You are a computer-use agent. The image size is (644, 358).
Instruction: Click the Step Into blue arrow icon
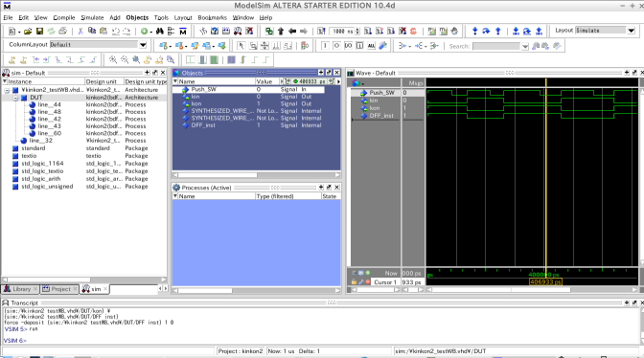coord(474,32)
